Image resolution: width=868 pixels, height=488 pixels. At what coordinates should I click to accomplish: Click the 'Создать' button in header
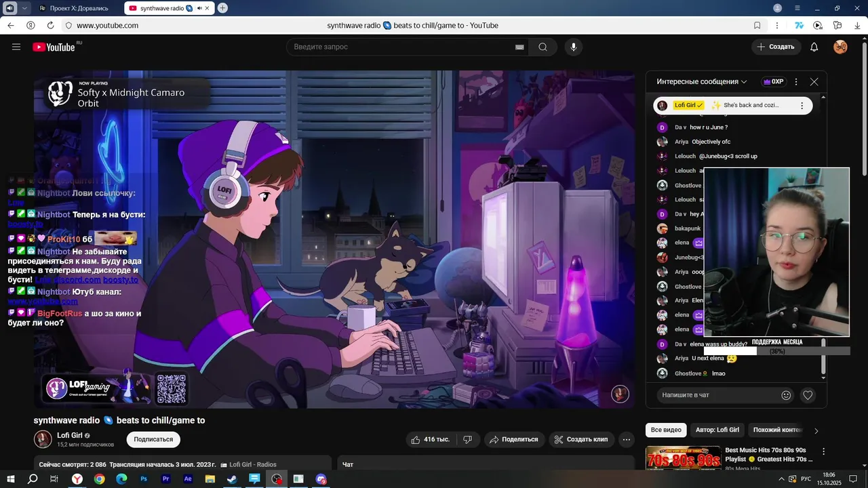click(776, 47)
